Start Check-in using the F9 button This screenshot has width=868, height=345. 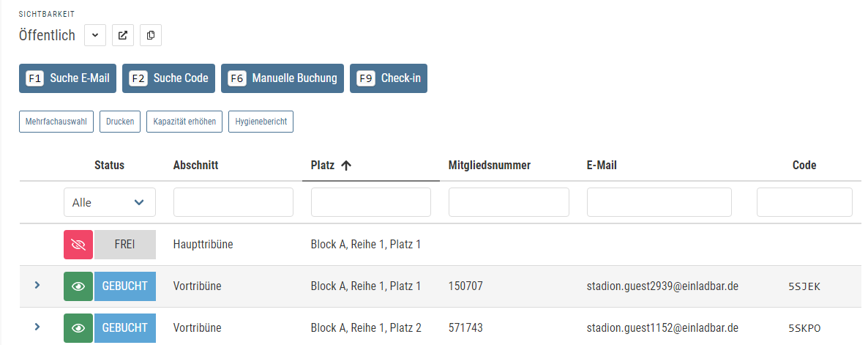click(388, 78)
